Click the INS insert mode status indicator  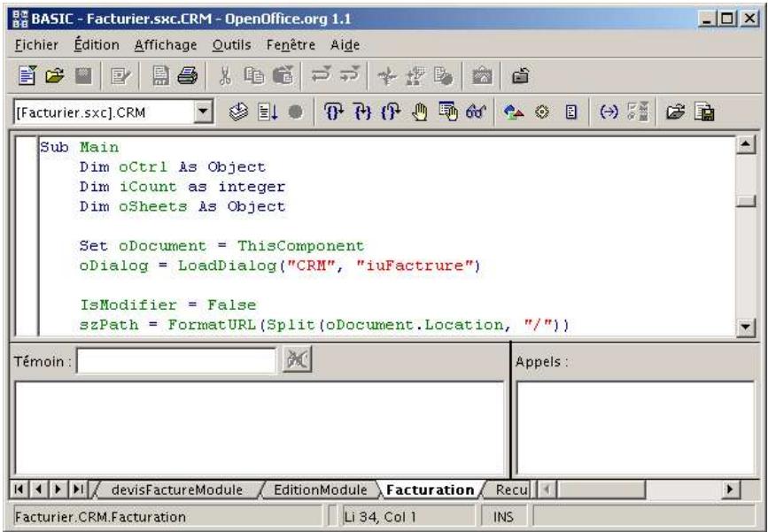coord(503,517)
